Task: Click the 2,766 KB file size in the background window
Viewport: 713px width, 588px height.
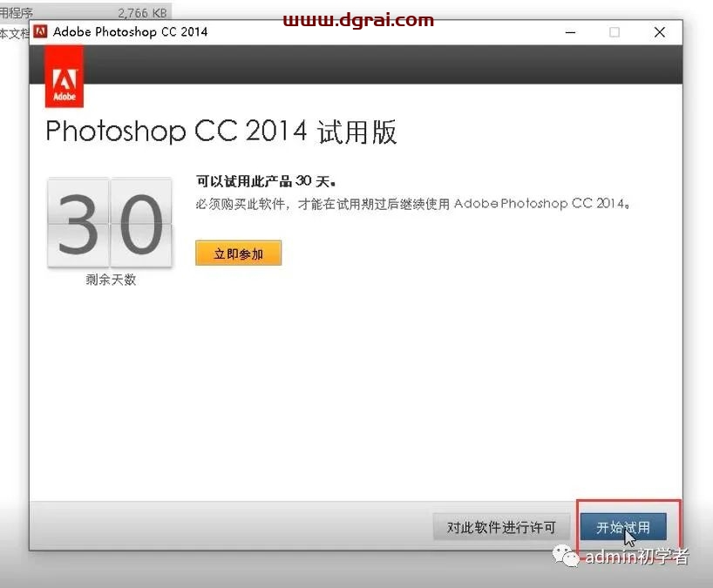Action: coord(142,13)
